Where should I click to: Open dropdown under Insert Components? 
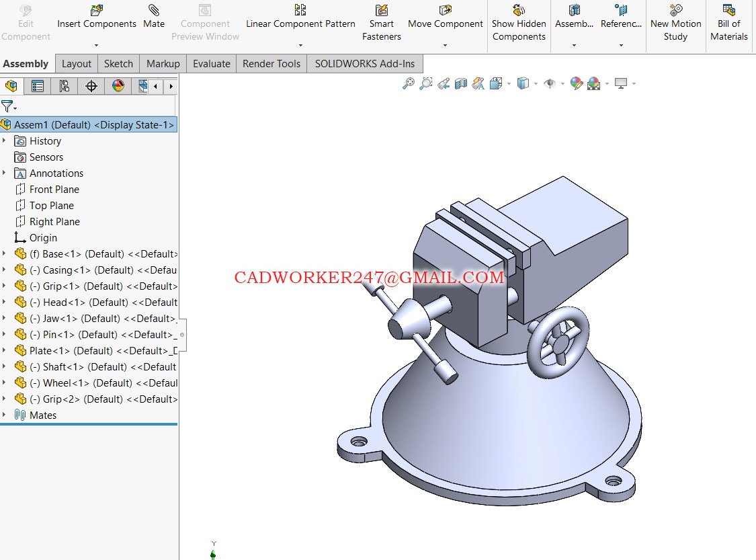coord(96,45)
